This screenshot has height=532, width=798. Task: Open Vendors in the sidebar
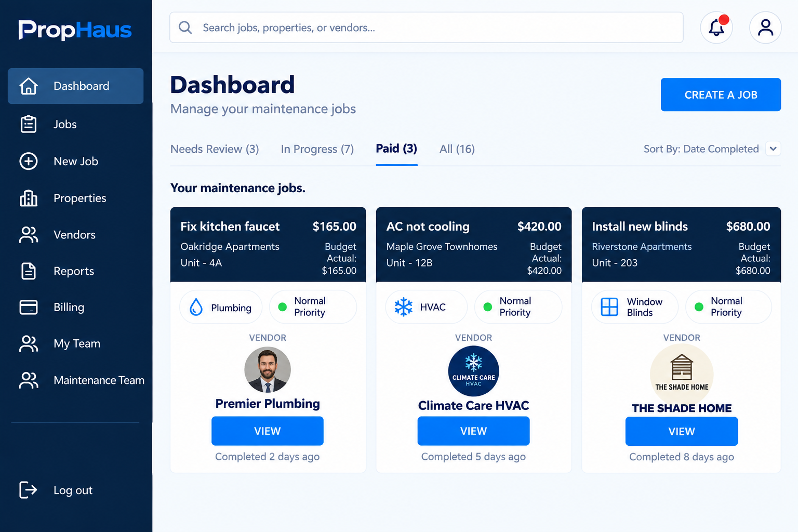tap(76, 235)
